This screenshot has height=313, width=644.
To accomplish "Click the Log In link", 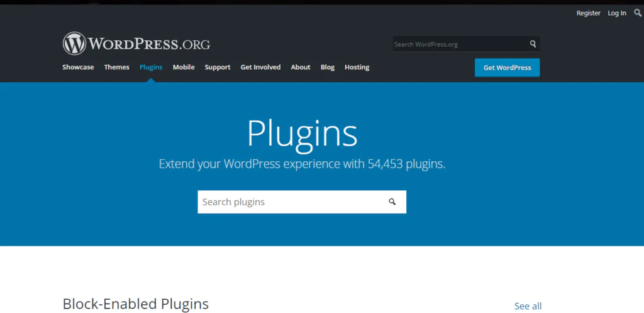I will (617, 13).
